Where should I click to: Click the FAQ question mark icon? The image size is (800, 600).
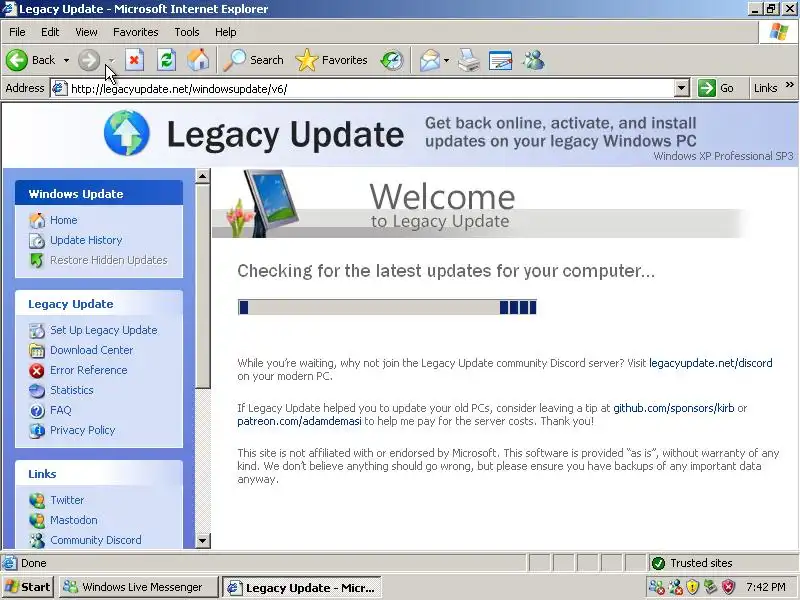[x=37, y=410]
